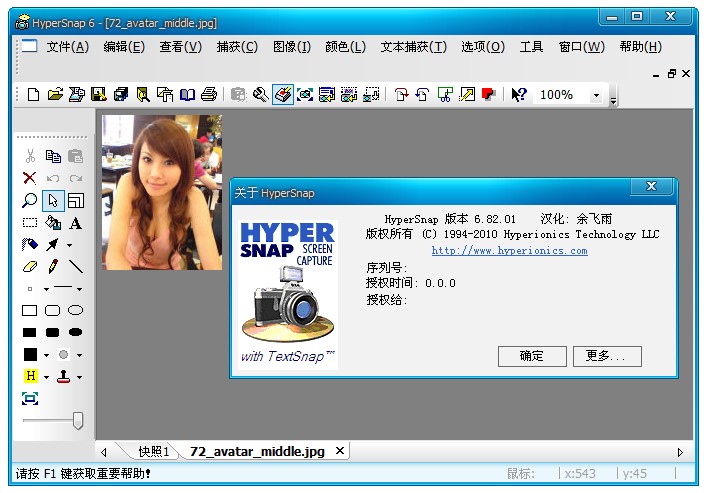704x493 pixels.
Task: Close the 72_avatar_middle.jpg tab
Action: [339, 451]
